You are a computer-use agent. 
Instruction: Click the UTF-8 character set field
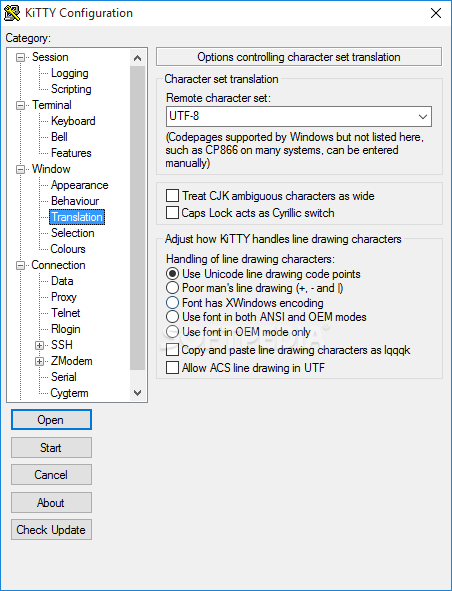tap(299, 116)
